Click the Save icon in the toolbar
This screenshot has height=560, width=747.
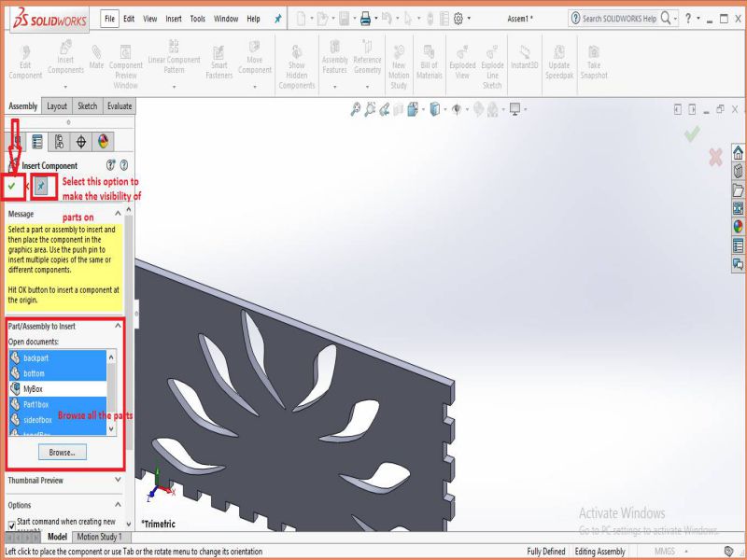tap(344, 19)
